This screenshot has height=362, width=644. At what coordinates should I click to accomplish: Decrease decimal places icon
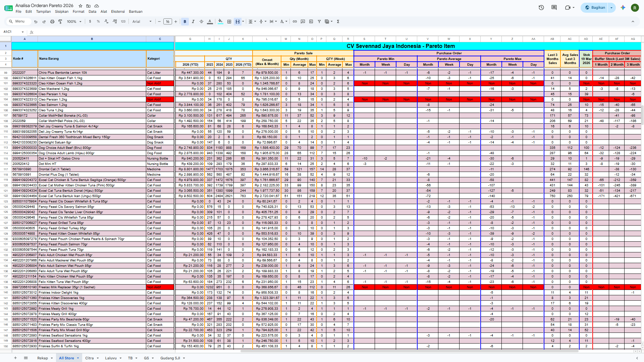[x=106, y=21]
